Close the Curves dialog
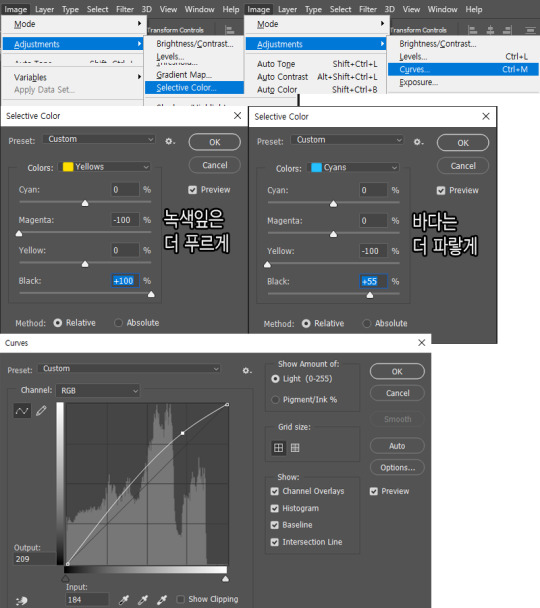Viewport: 540px width, 608px height. 422,343
